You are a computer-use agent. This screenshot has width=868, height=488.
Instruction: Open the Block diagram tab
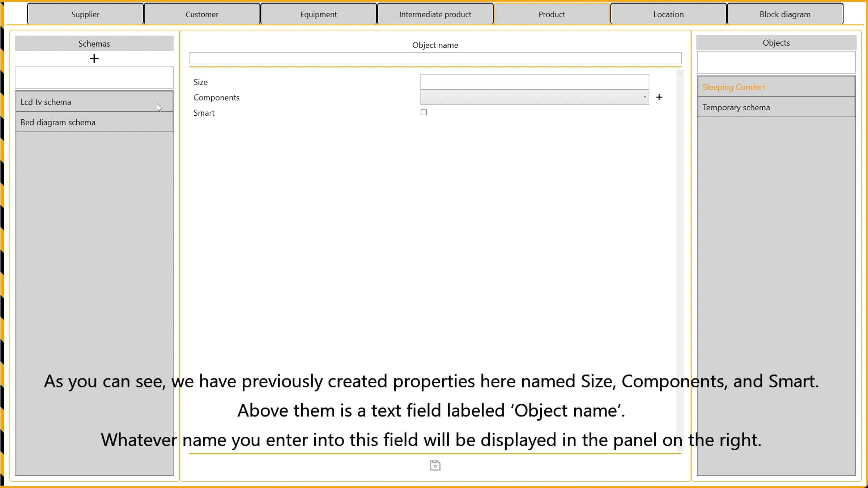(785, 14)
